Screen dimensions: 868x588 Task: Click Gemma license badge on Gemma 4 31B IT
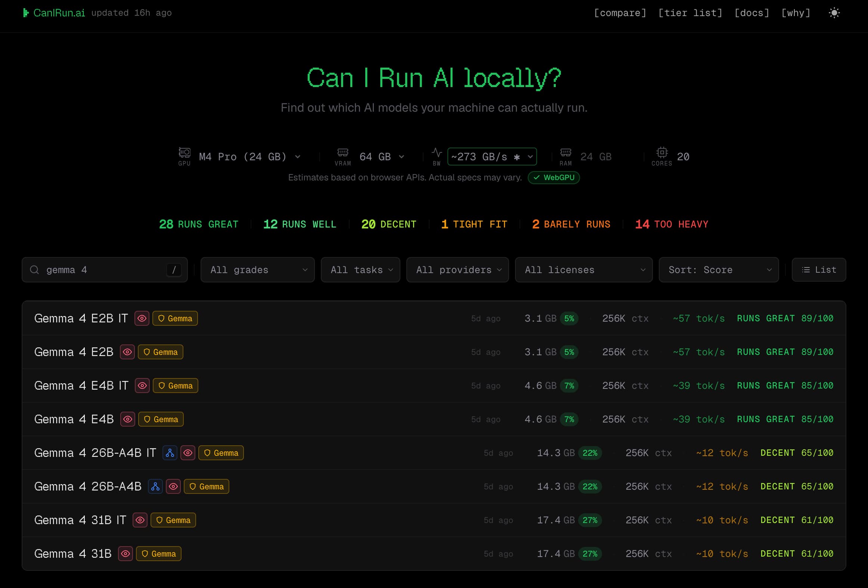tap(173, 520)
